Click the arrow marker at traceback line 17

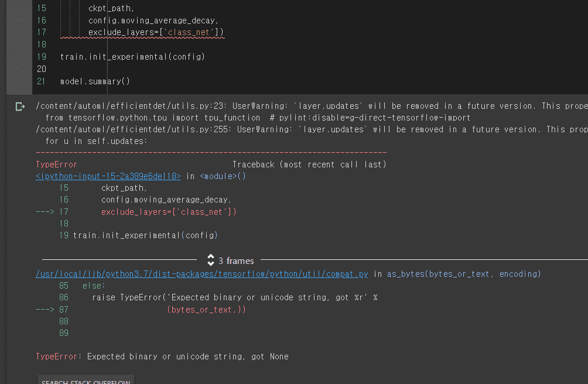[45, 212]
